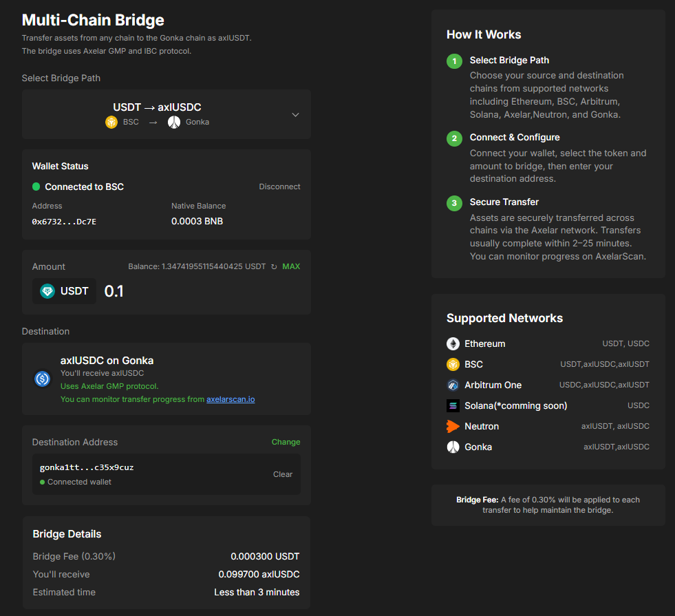Click the USDT token icon in Amount
This screenshot has width=675, height=616.
point(47,291)
